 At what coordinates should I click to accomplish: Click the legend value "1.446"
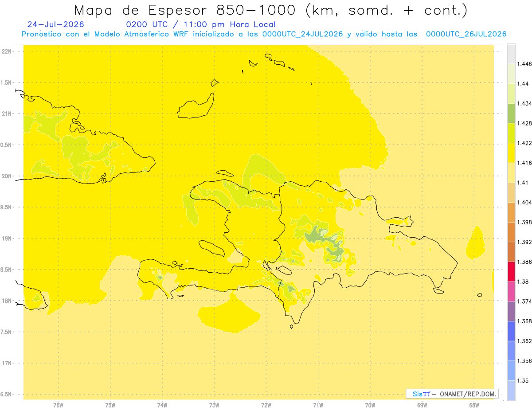pyautogui.click(x=525, y=64)
